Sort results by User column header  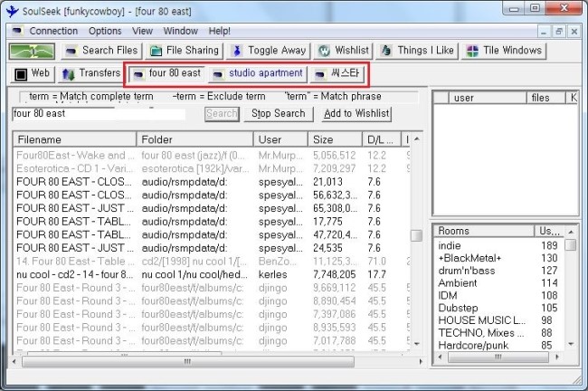(x=280, y=139)
